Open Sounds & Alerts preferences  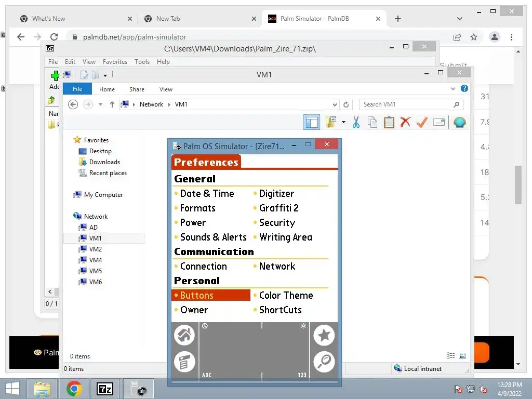point(213,237)
